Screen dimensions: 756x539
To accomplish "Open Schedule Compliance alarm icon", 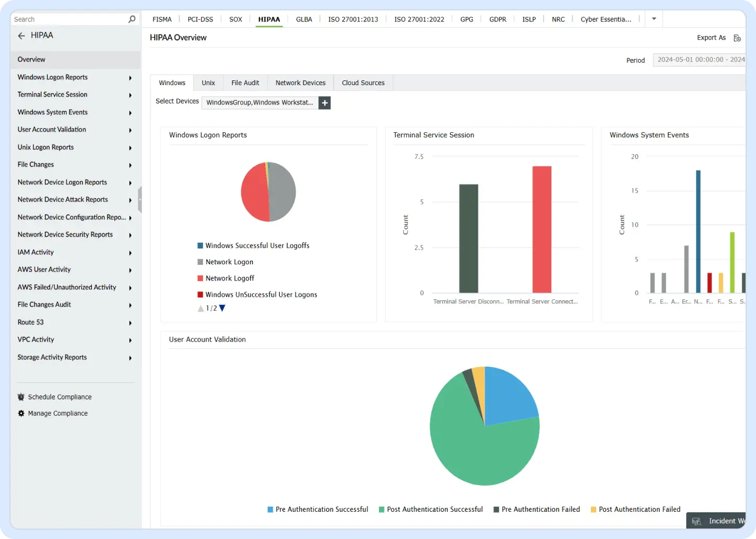I will click(x=21, y=397).
